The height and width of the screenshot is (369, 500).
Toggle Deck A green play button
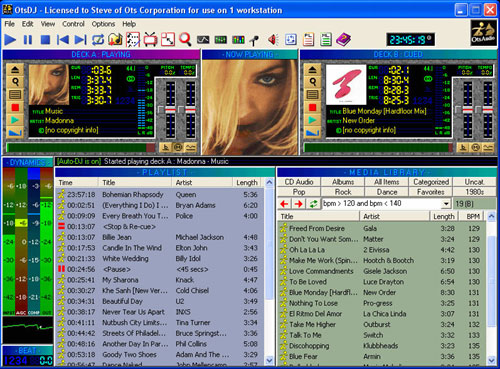pos(15,120)
